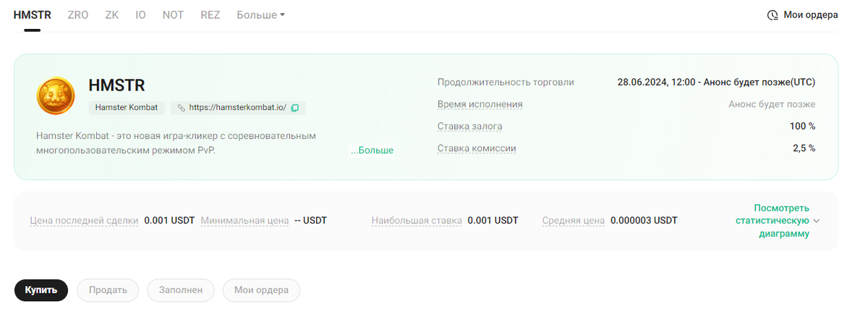Select the IO token tab
The image size is (868, 322).
tap(140, 14)
